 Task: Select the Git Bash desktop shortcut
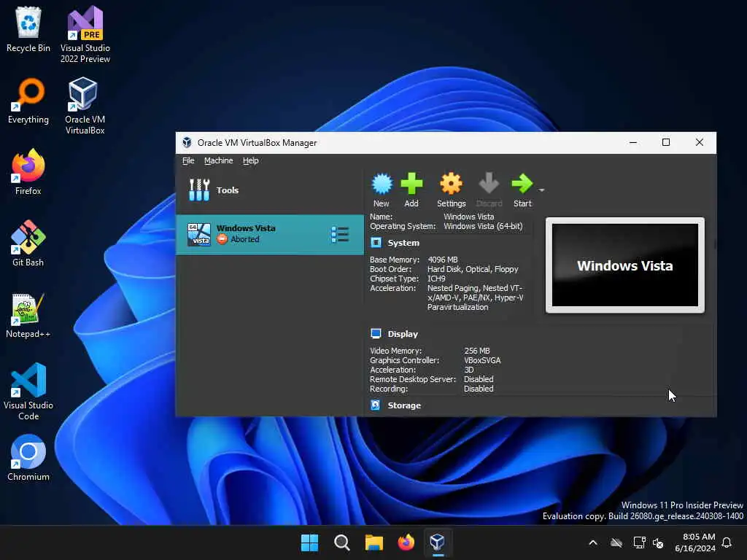click(x=28, y=244)
